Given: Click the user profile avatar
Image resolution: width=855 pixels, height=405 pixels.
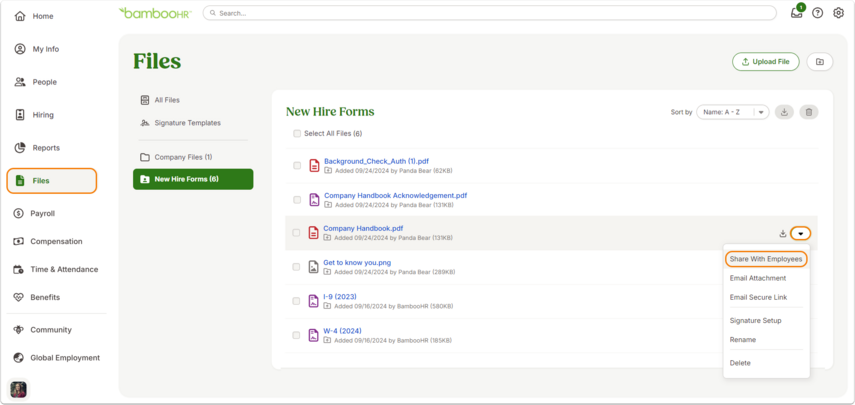Looking at the screenshot, I should pyautogui.click(x=19, y=389).
